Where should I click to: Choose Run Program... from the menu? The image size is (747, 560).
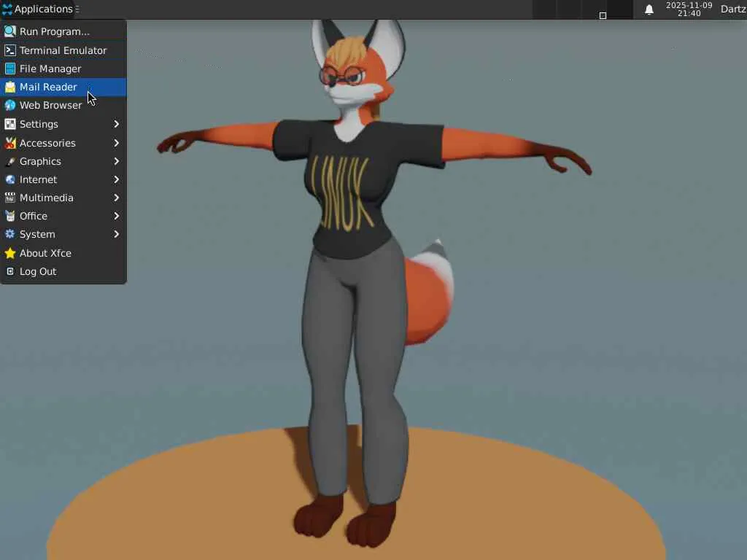point(63,31)
